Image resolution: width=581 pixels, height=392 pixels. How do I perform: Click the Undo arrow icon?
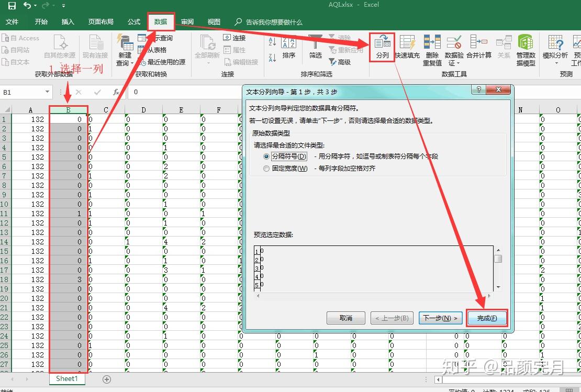(x=27, y=5)
